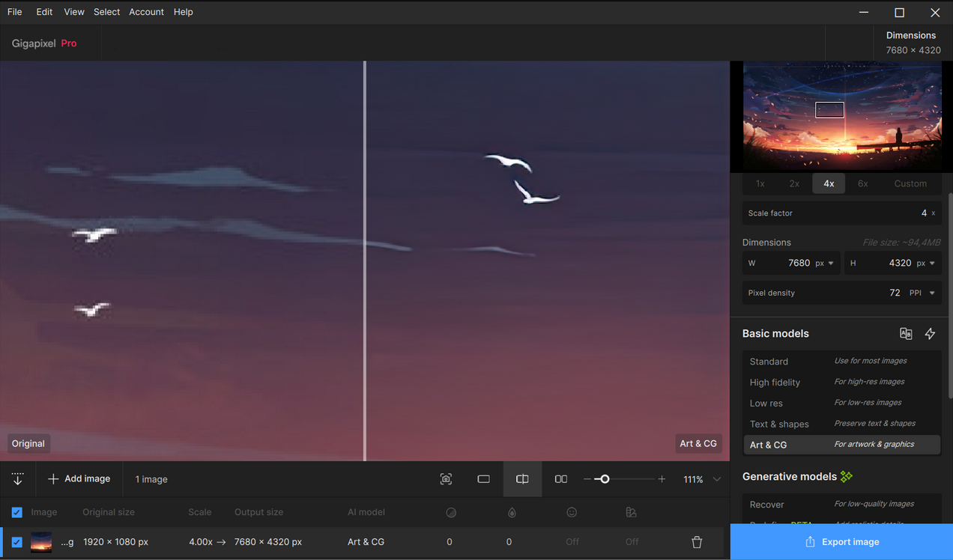
Task: Click the Dimensions 7680 × 4320 header readout
Action: (x=913, y=43)
